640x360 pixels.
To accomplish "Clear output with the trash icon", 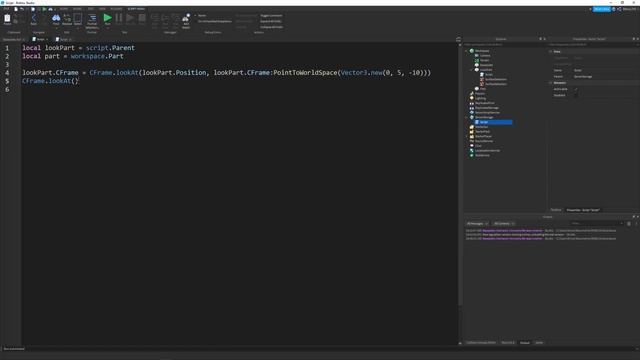I will tap(629, 224).
